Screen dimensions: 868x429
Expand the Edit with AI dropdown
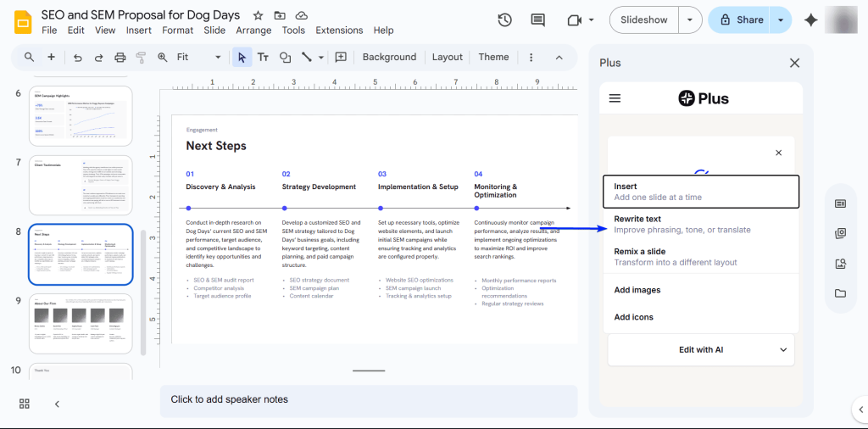(700, 349)
